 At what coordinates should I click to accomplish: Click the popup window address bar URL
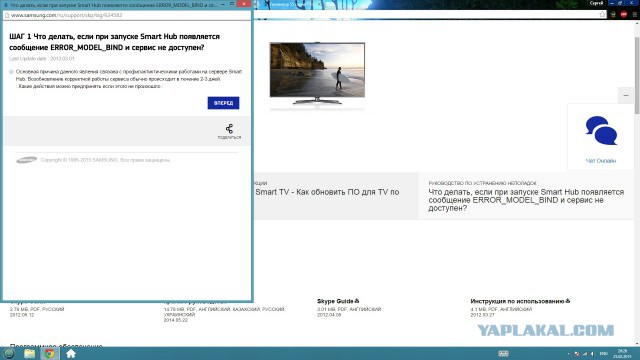(x=67, y=15)
